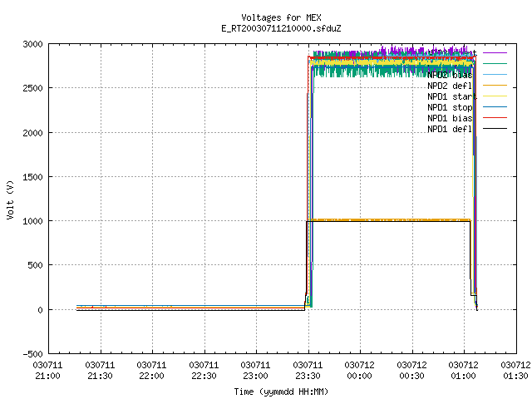Select the E_RT20030711210000.sfduZ file name subtitle
This screenshot has height=399, width=532.
point(281,28)
